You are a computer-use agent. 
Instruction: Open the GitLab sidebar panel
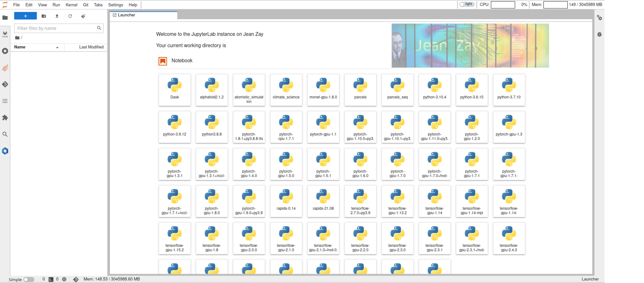(5, 34)
